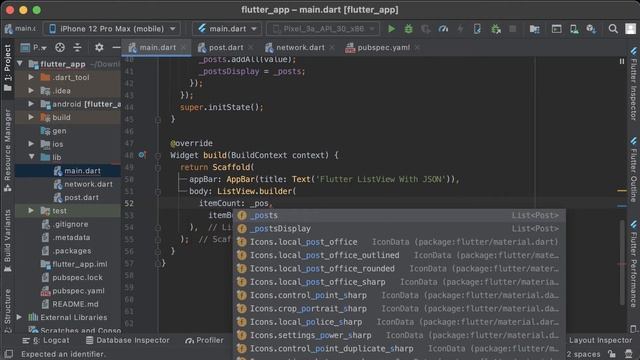The height and width of the screenshot is (360, 640).
Task: Open the Database Inspector tool window
Action: pos(127,340)
